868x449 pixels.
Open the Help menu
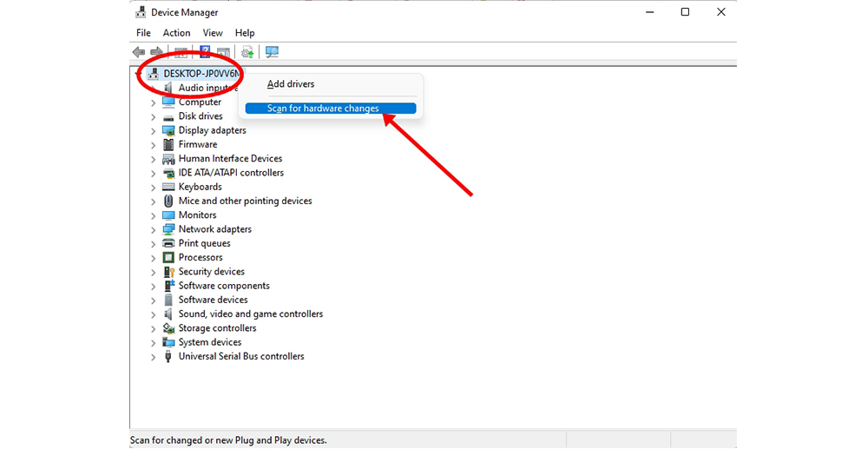pos(245,33)
